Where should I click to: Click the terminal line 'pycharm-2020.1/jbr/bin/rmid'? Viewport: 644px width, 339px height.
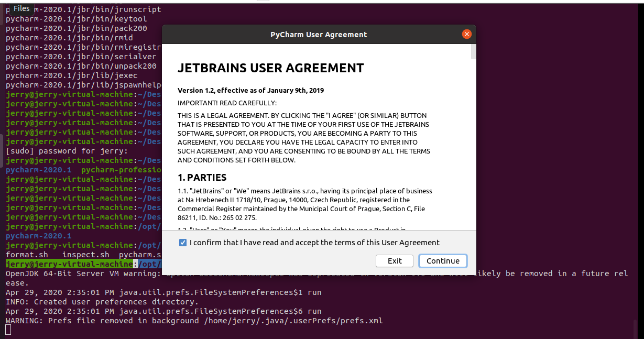69,38
